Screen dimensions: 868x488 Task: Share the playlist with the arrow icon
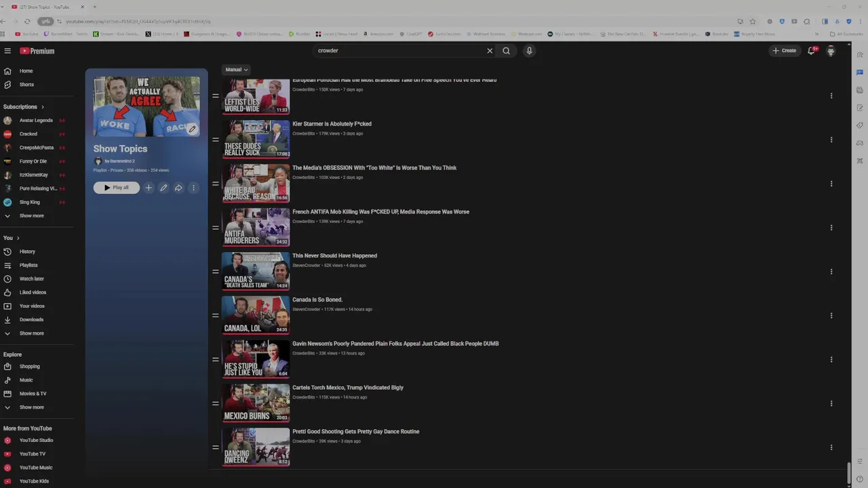tap(178, 188)
